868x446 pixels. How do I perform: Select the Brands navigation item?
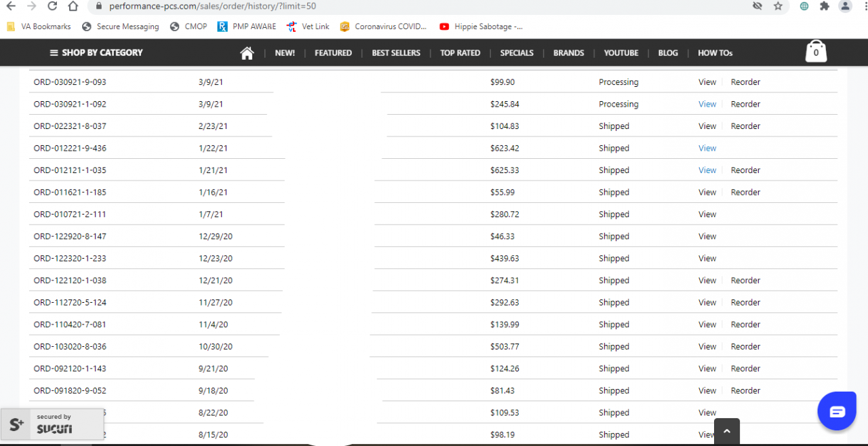[568, 53]
